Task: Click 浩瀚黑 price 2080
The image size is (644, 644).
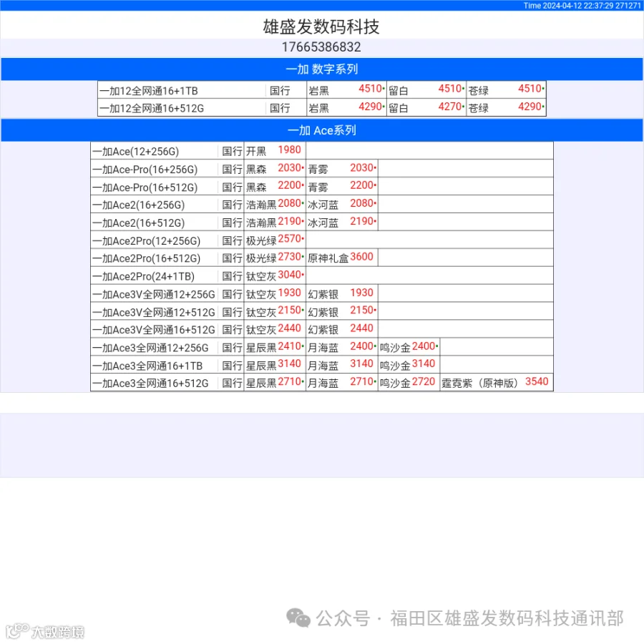Action: pyautogui.click(x=290, y=203)
